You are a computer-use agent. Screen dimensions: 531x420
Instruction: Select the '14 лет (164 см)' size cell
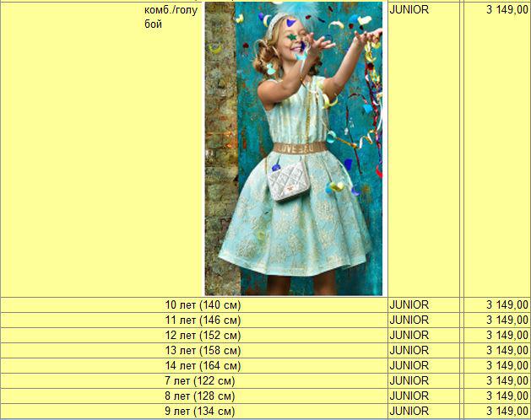point(203,366)
